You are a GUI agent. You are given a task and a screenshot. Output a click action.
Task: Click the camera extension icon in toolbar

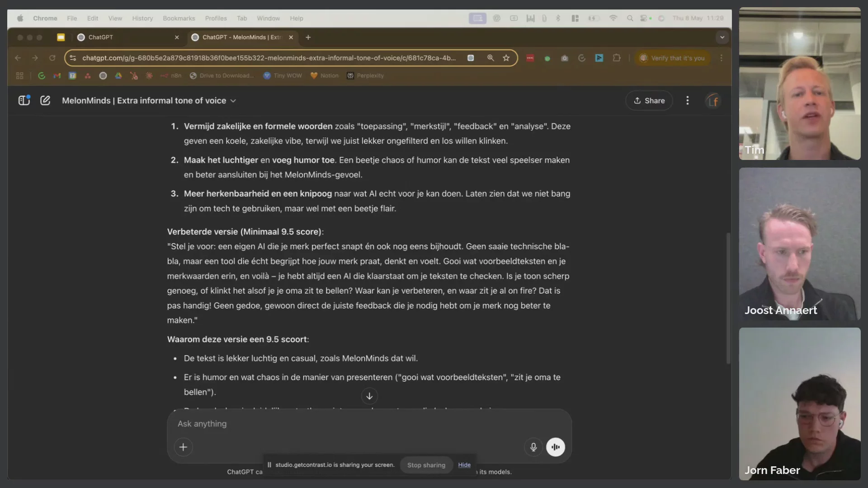pos(565,58)
